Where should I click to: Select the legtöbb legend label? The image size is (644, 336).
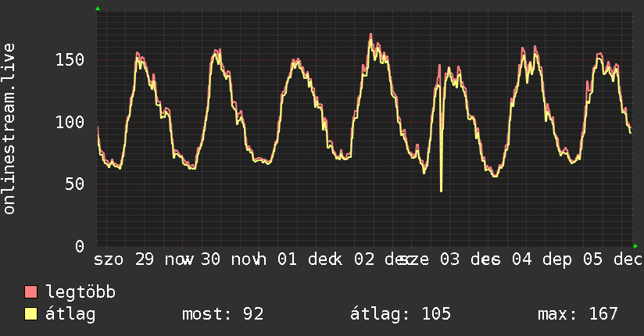(x=80, y=293)
